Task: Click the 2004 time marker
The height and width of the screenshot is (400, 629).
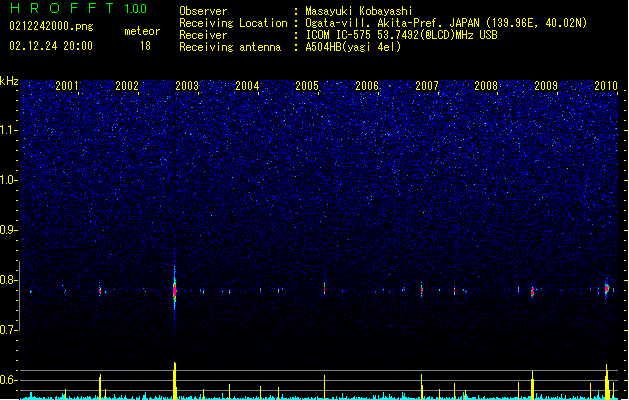Action: pyautogui.click(x=247, y=86)
